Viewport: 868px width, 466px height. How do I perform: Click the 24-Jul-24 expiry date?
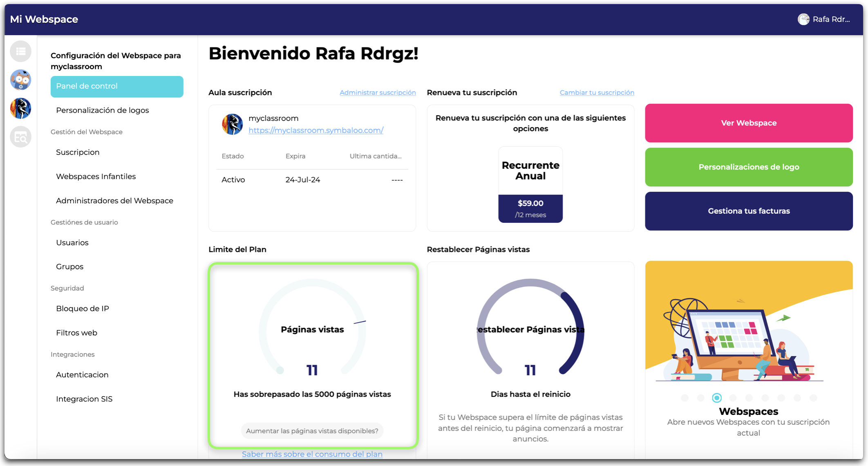point(303,180)
